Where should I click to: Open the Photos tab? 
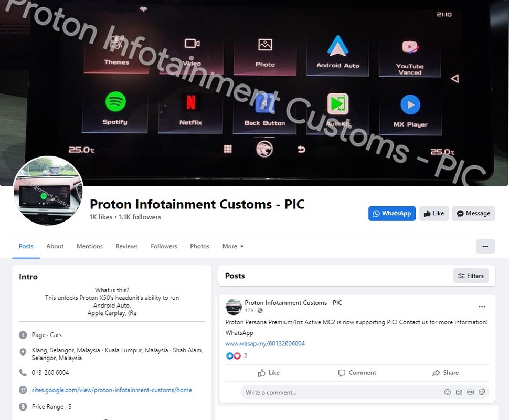pyautogui.click(x=199, y=246)
